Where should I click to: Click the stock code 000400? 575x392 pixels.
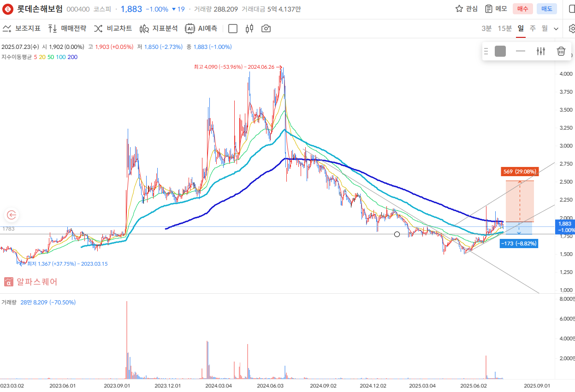point(78,9)
